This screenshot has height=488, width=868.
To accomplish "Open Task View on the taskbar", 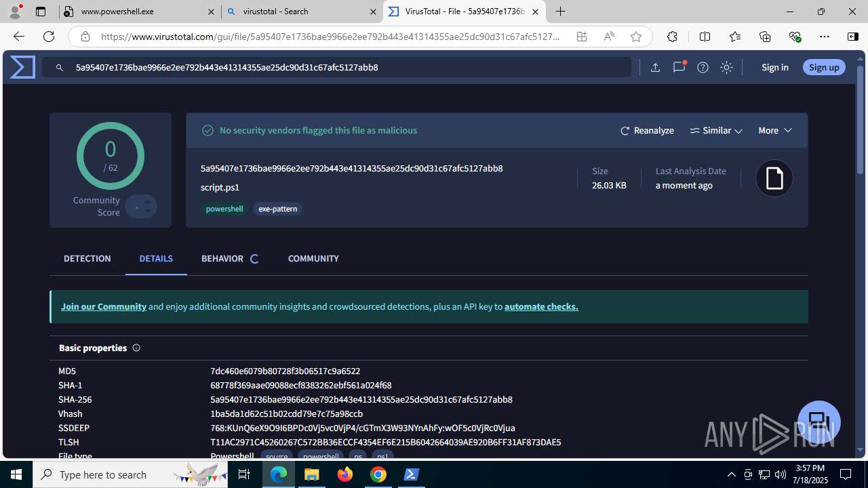I will point(244,474).
